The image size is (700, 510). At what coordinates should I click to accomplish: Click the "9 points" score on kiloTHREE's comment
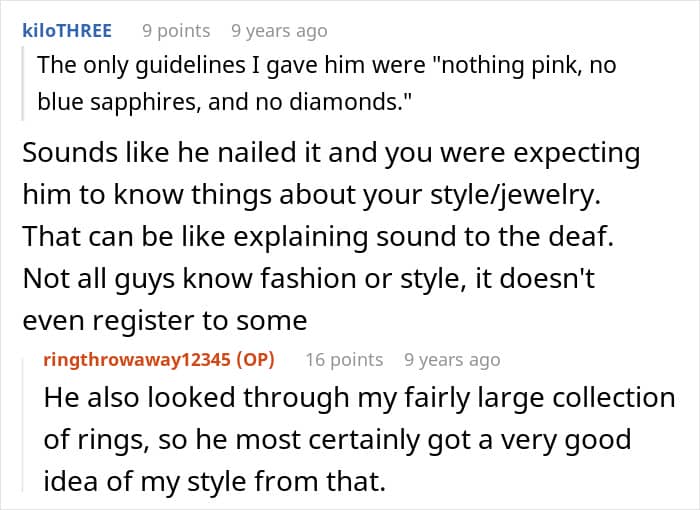176,31
